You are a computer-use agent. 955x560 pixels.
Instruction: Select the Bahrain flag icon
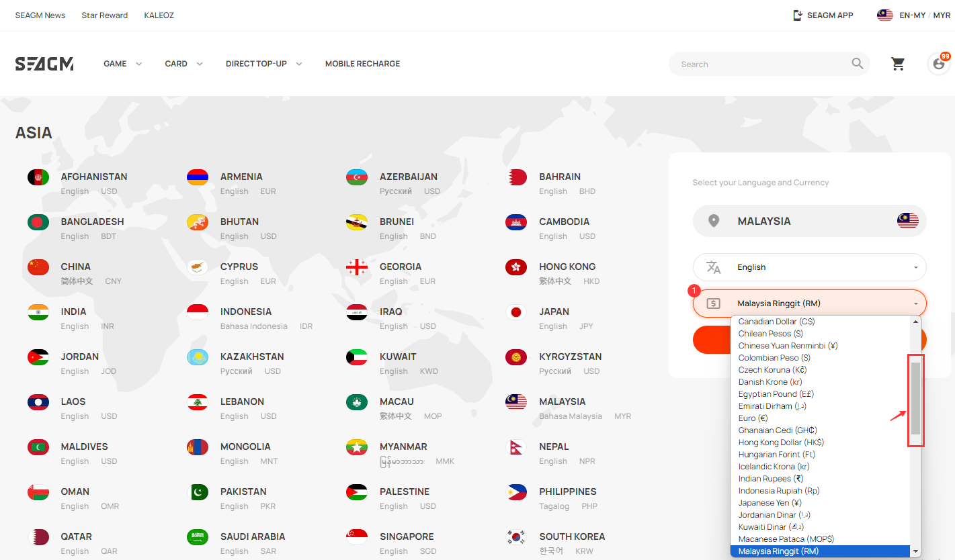[516, 177]
